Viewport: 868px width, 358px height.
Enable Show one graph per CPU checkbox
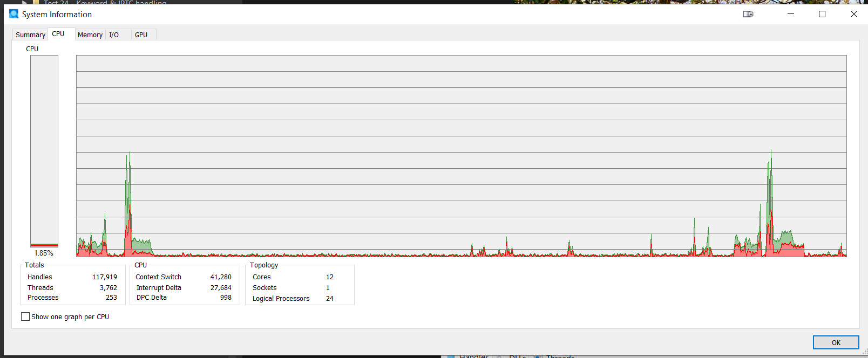[25, 316]
